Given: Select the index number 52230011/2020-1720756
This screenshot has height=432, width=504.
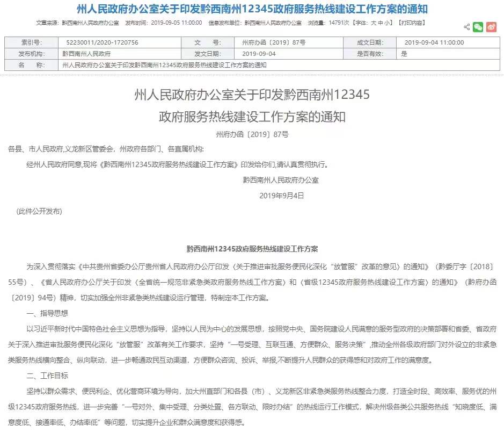Looking at the screenshot, I should 102,42.
